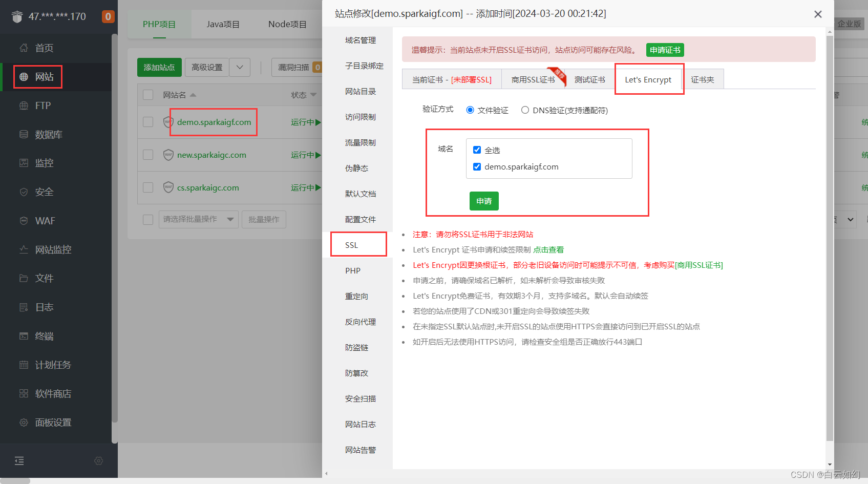Image resolution: width=868 pixels, height=484 pixels.
Task: Toggle the select-all domains checkbox
Action: [477, 150]
